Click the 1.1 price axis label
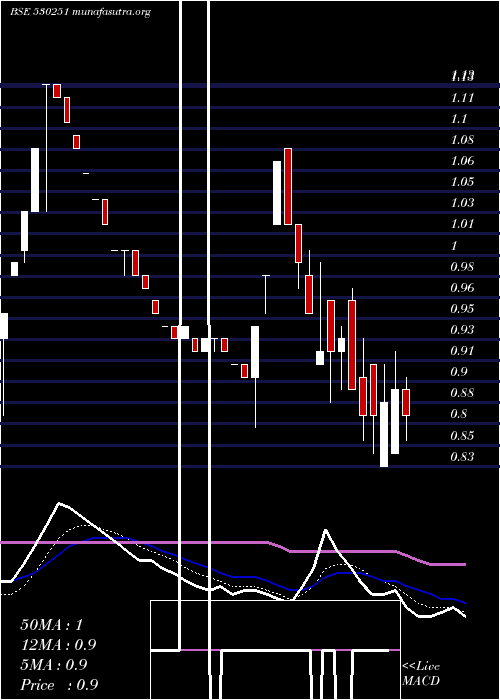This screenshot has height=700, width=500. (x=459, y=119)
